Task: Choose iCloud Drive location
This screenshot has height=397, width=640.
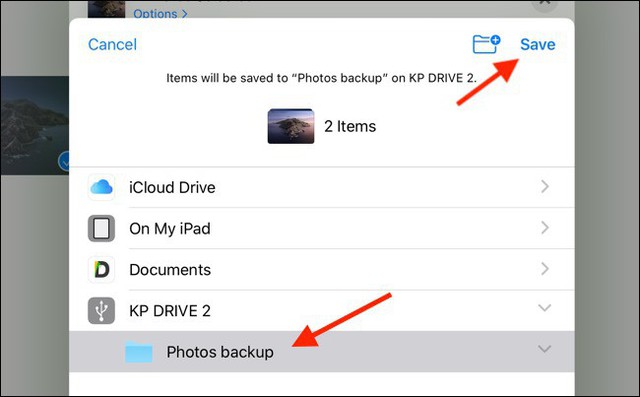Action: pos(322,187)
